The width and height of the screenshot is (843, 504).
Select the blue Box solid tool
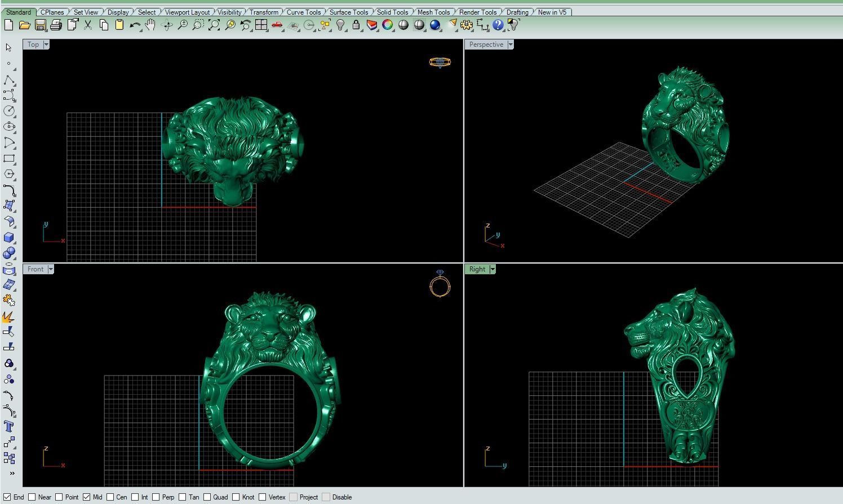9,238
